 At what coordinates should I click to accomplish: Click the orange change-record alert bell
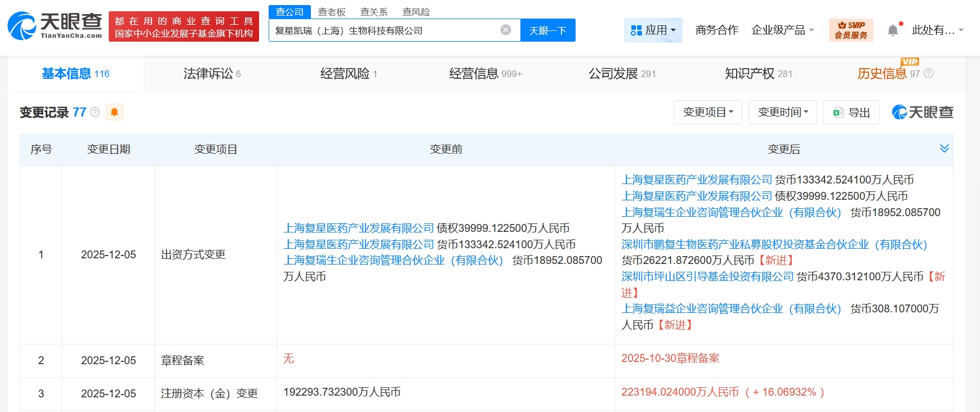[x=114, y=112]
